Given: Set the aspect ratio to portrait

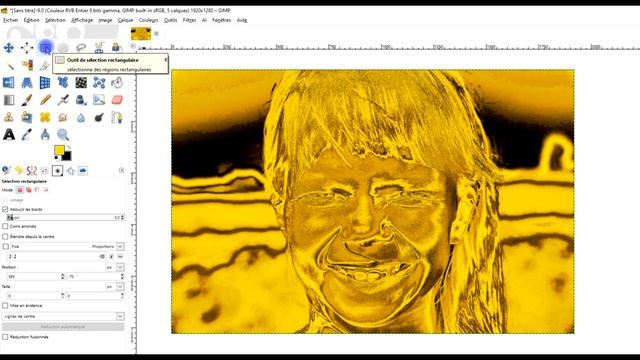Looking at the screenshot, I should coord(111,257).
